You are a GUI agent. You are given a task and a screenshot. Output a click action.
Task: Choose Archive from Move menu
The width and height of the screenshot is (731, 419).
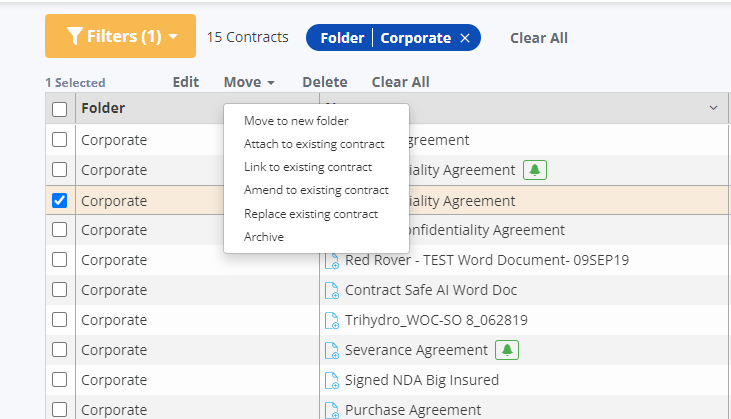(x=264, y=237)
